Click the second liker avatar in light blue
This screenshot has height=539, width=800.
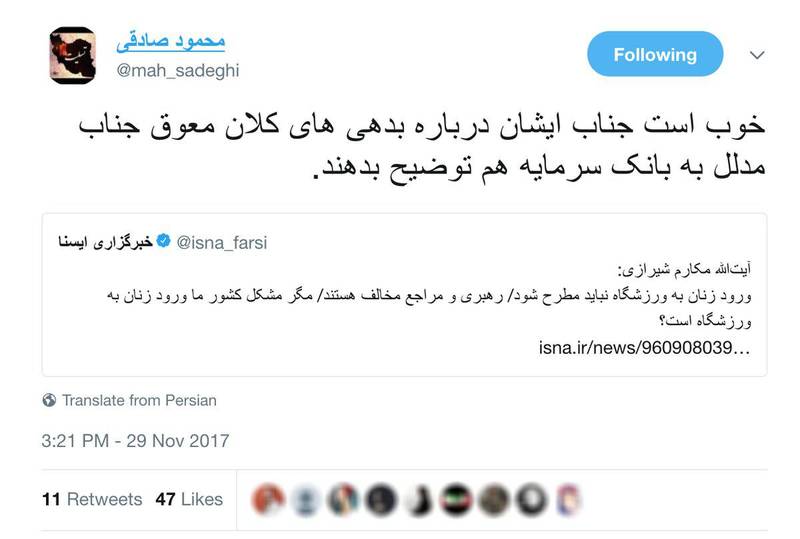click(x=306, y=499)
